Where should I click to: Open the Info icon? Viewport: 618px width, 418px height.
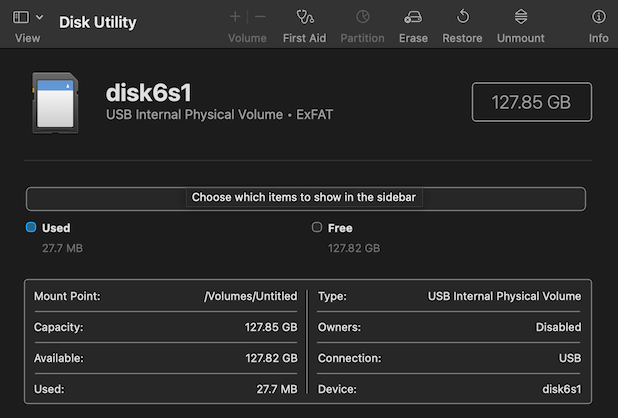pos(599,17)
